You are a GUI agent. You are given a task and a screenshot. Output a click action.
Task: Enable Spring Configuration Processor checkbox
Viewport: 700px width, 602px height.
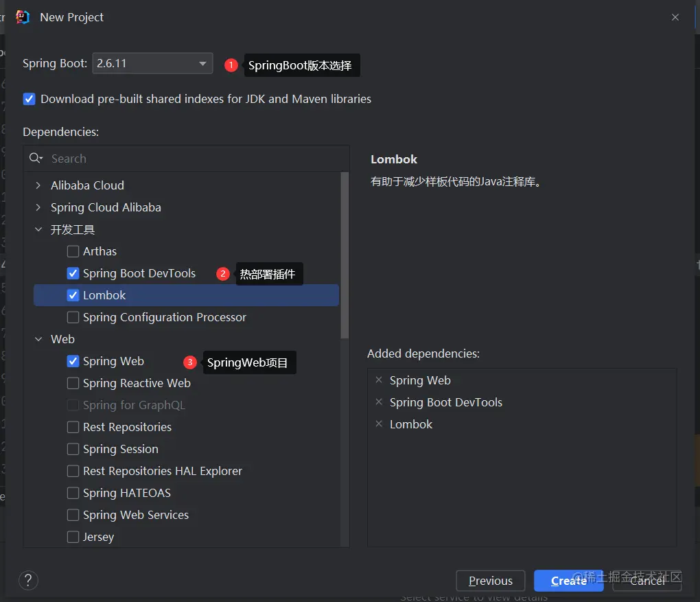pyautogui.click(x=73, y=317)
